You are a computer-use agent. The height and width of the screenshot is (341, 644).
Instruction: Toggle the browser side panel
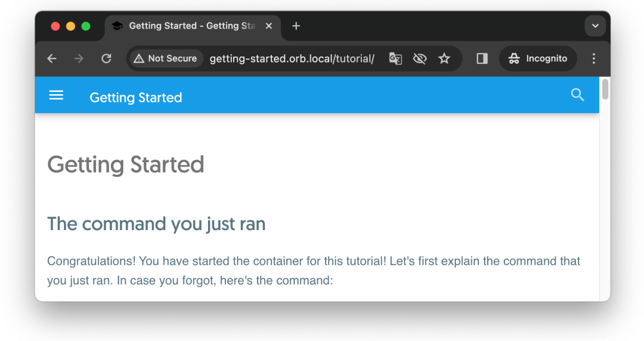tap(482, 58)
